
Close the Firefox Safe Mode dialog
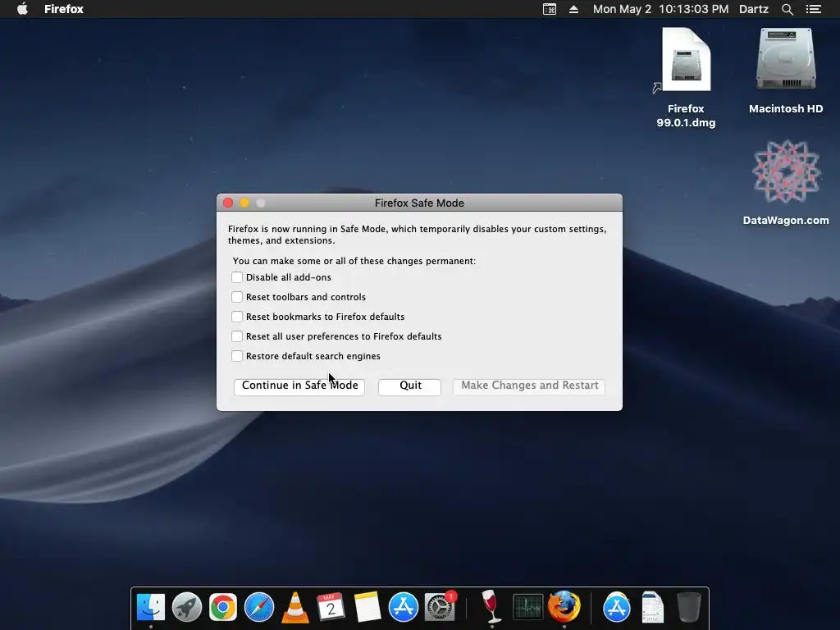pyautogui.click(x=228, y=203)
